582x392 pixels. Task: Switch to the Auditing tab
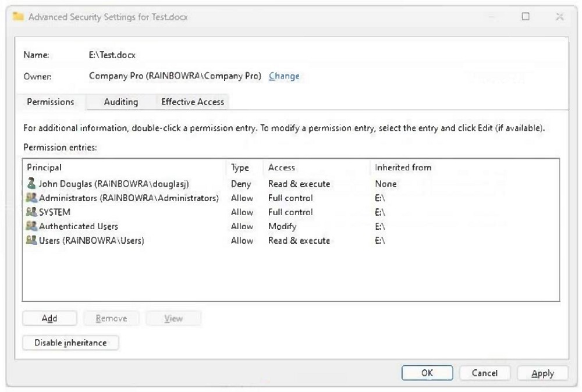[x=121, y=102]
